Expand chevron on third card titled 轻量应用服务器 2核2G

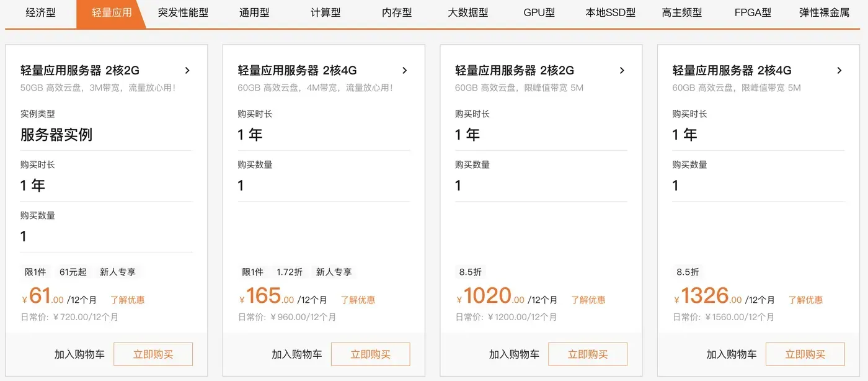(622, 70)
